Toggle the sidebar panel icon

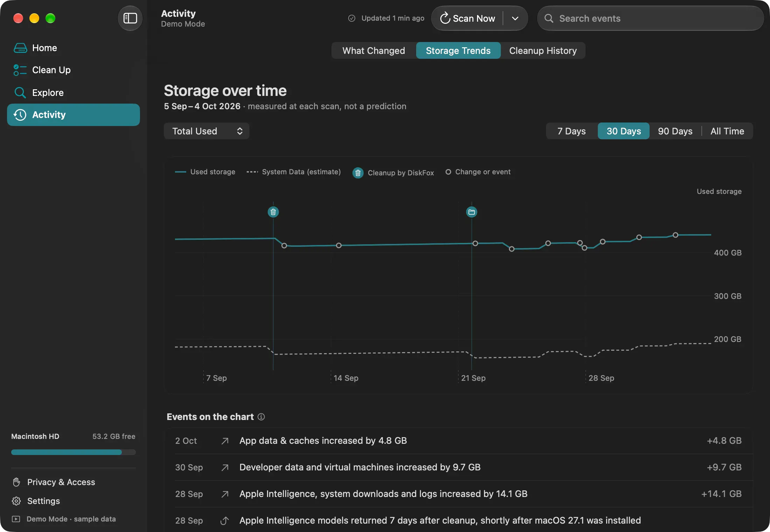[x=130, y=18]
